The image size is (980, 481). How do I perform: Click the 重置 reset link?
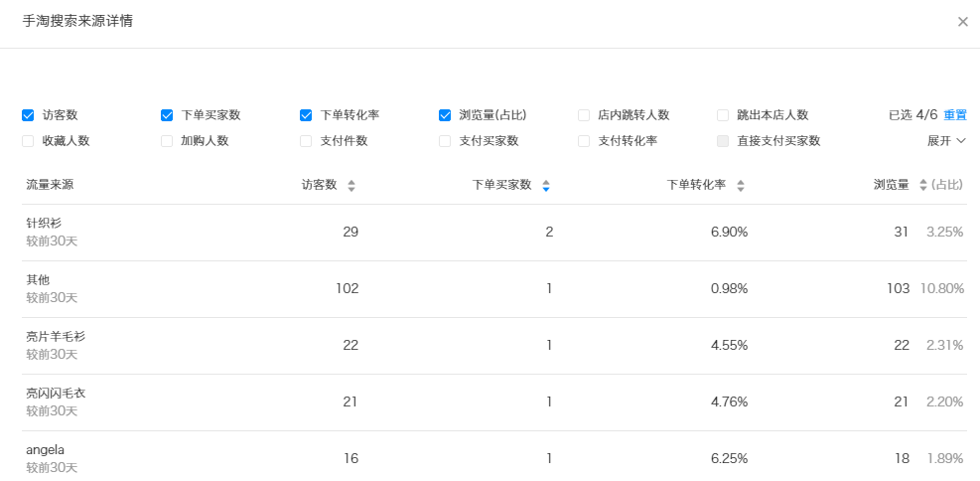(x=955, y=115)
